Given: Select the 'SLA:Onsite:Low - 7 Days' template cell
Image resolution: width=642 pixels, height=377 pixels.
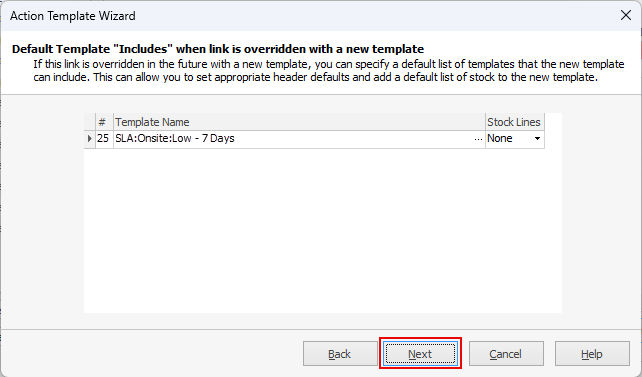Looking at the screenshot, I should [293, 139].
